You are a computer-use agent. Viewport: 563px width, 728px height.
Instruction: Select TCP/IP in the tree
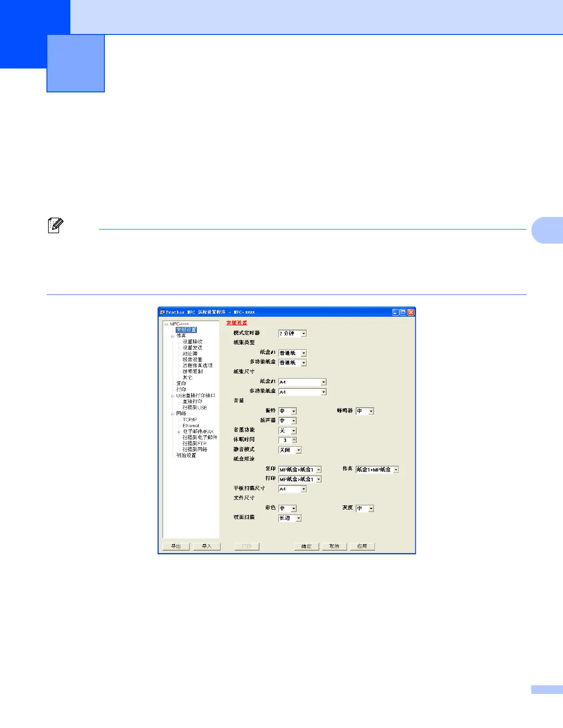[x=190, y=420]
